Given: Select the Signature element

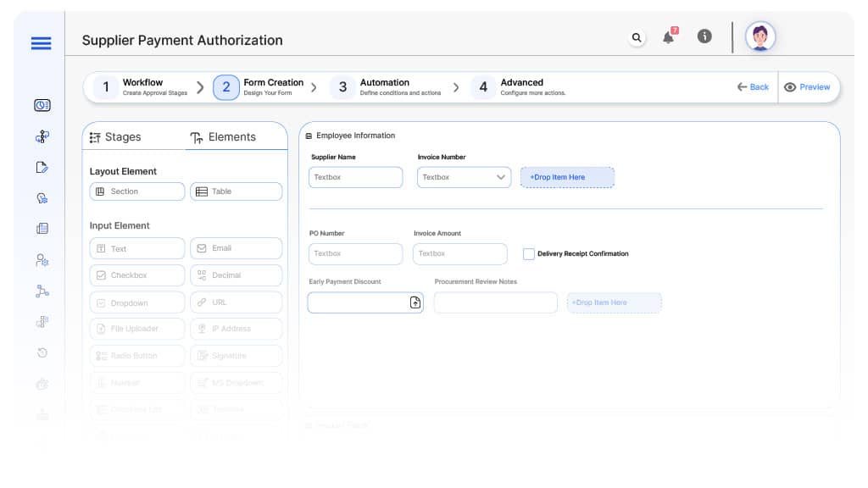Looking at the screenshot, I should (x=236, y=356).
